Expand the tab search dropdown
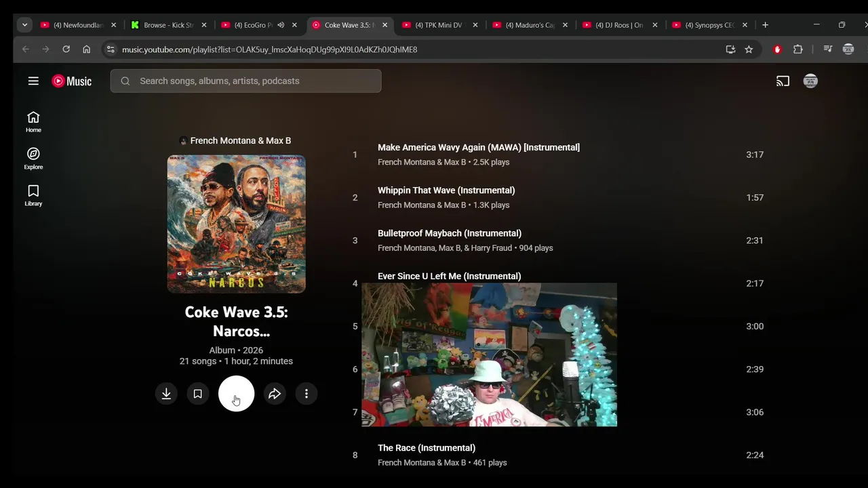Viewport: 868px width, 488px height. click(25, 25)
